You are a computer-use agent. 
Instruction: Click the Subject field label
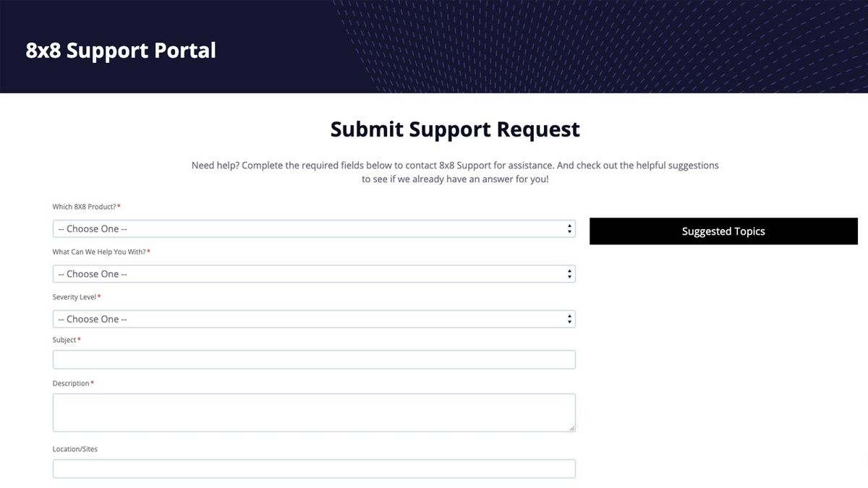pyautogui.click(x=64, y=340)
